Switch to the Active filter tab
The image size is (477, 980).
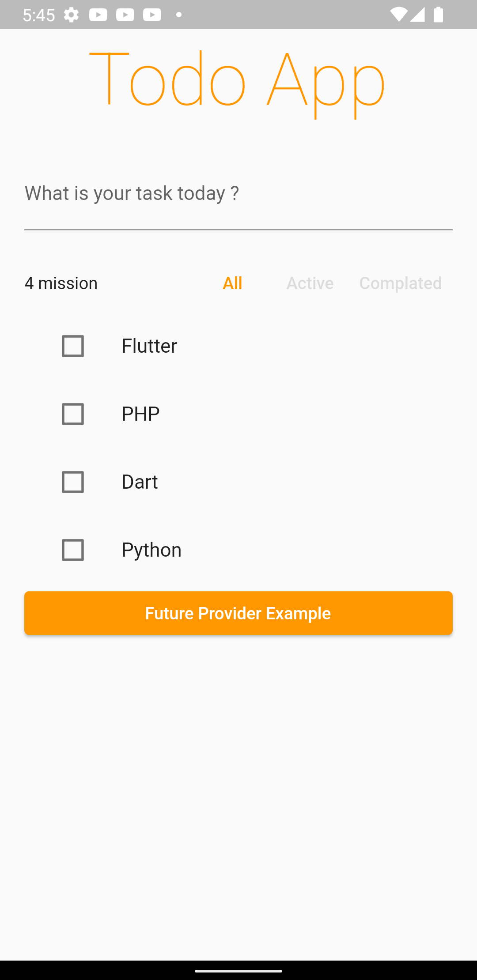310,283
